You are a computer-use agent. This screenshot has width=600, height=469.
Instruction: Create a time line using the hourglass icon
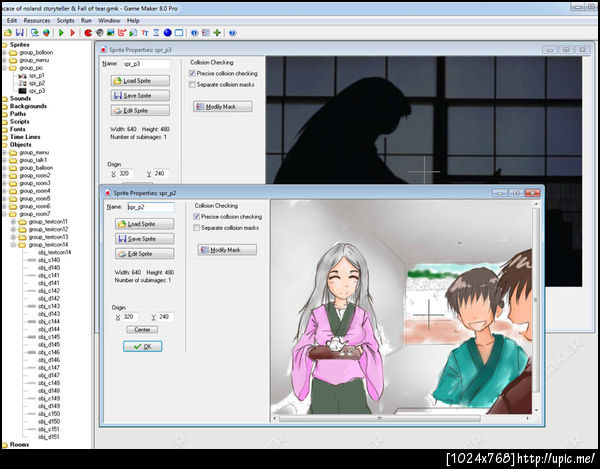coord(156,33)
